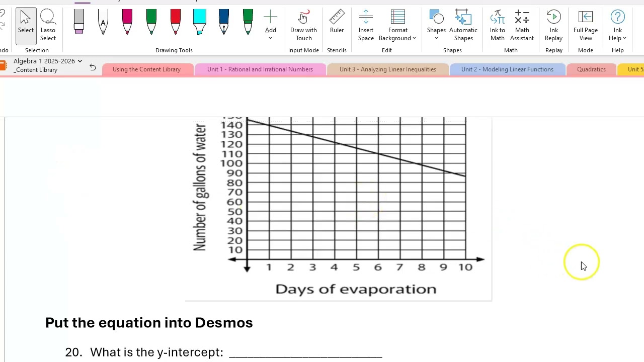Screen dimensions: 644x362
Task: Open Format Background dropdown
Action: [x=397, y=26]
